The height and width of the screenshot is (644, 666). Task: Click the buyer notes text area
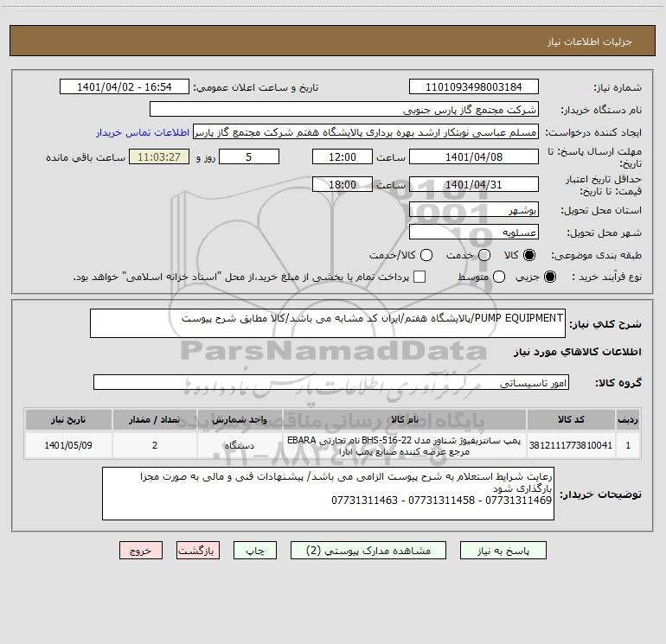pos(328,494)
